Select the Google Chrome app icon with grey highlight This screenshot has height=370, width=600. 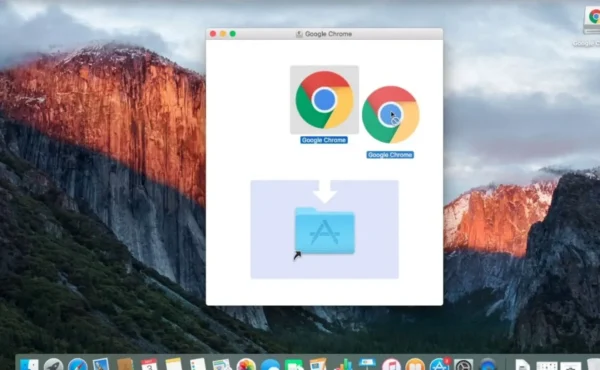tap(324, 99)
